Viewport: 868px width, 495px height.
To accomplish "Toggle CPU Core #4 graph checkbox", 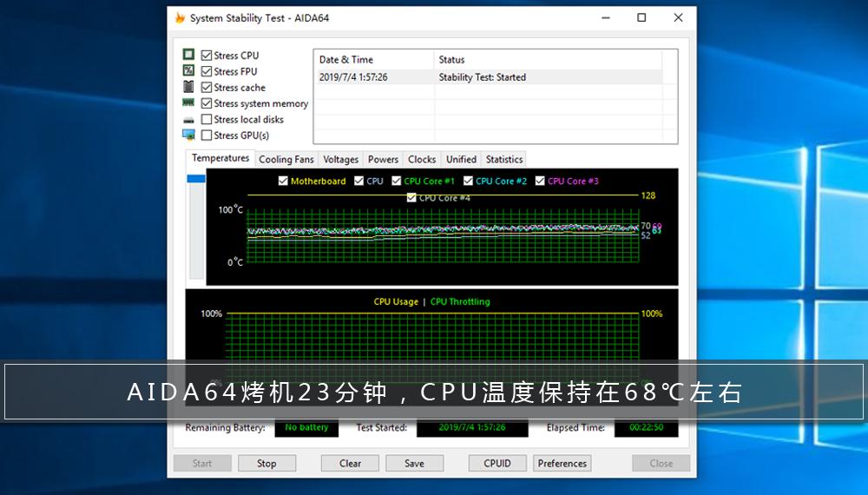I will pos(411,198).
